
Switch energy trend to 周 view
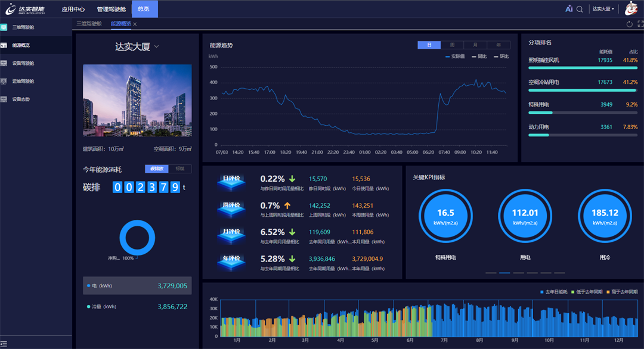(x=452, y=45)
